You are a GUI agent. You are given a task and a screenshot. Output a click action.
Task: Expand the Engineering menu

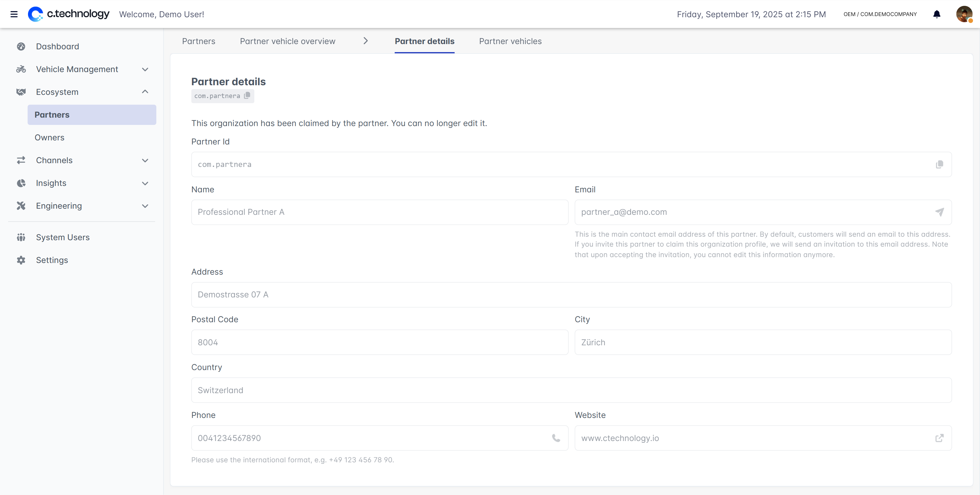click(145, 206)
